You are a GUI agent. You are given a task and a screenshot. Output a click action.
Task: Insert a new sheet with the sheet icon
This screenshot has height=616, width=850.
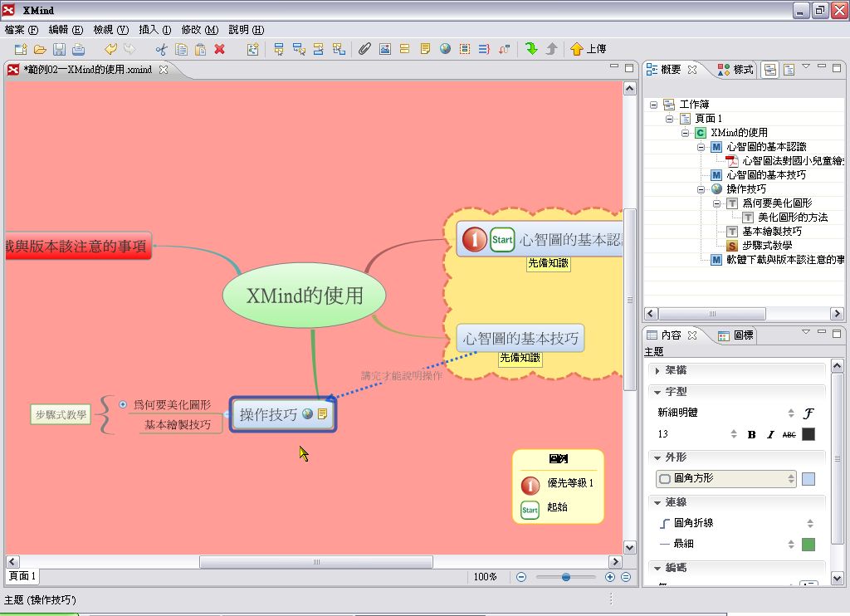(252, 49)
